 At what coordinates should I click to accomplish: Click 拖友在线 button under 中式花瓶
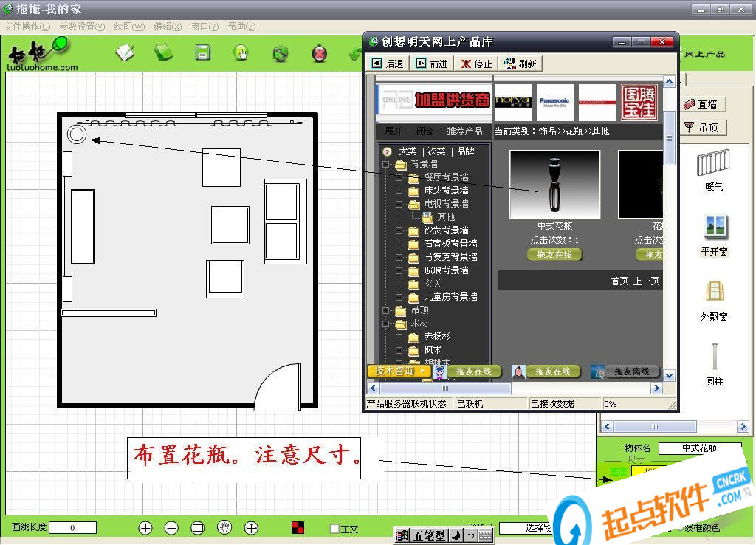(x=554, y=255)
